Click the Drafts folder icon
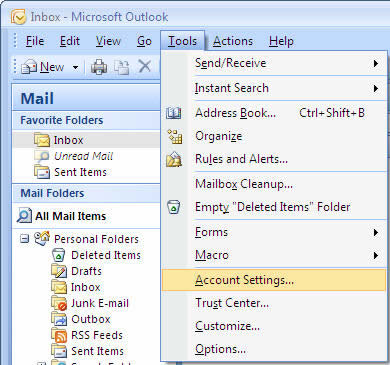390x365 pixels. tap(59, 271)
